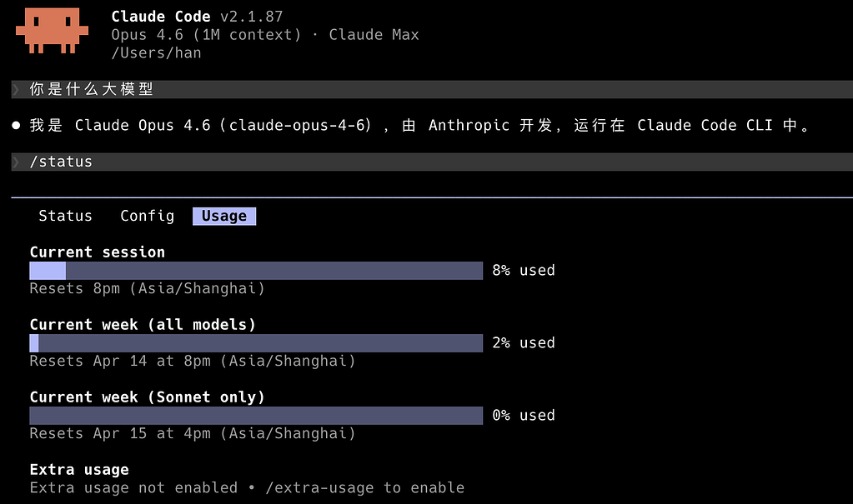This screenshot has width=853, height=504.
Task: Click the Claude Code pixel mascot logo
Action: [x=52, y=31]
